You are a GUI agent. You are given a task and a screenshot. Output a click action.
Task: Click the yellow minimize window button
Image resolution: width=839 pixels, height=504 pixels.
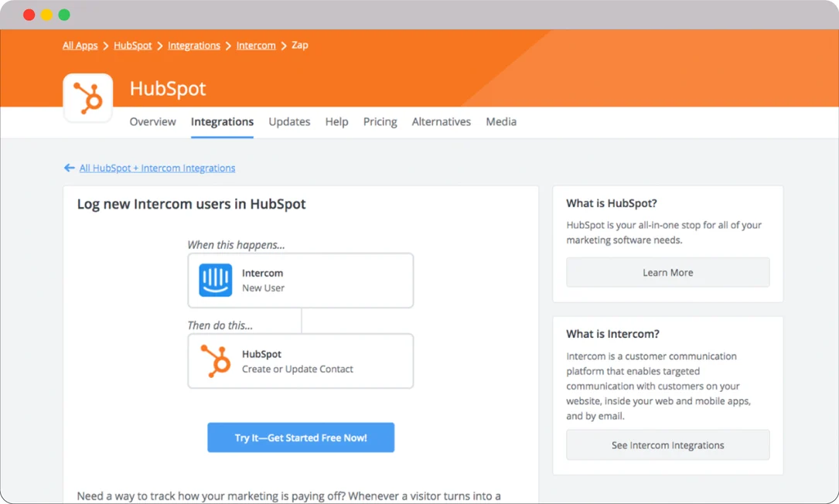point(46,15)
